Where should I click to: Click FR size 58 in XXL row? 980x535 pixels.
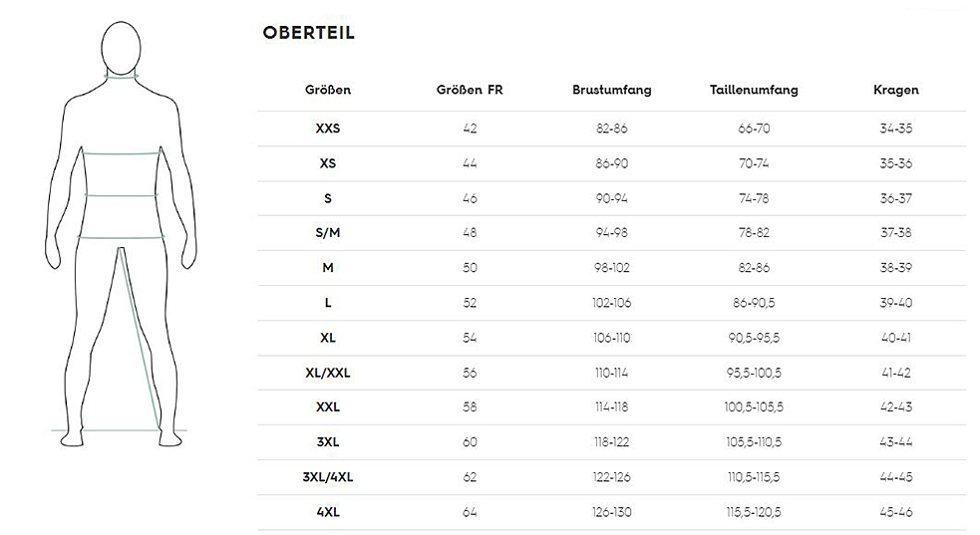pyautogui.click(x=470, y=407)
